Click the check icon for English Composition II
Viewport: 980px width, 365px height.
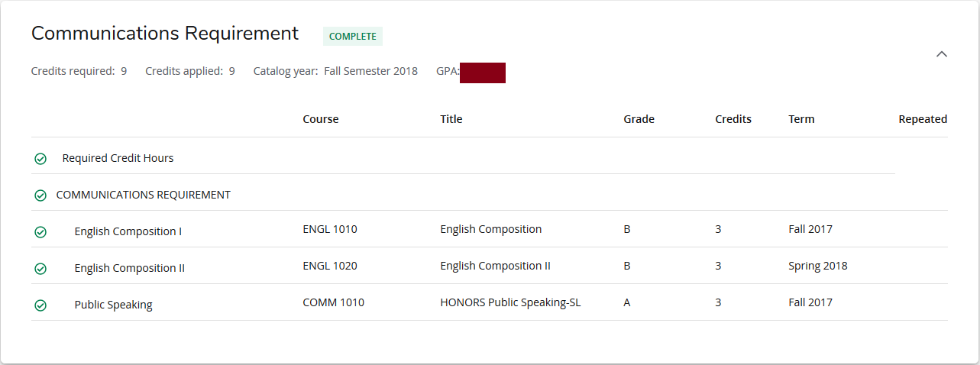[40, 269]
